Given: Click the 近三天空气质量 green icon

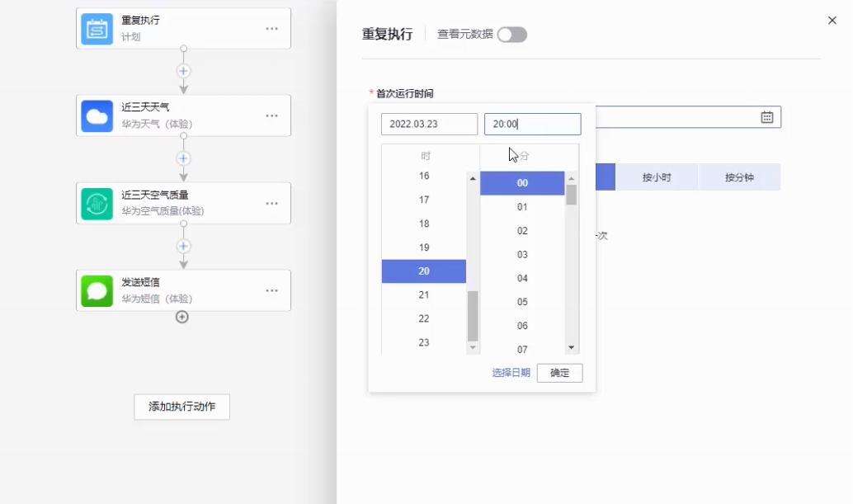Looking at the screenshot, I should pyautogui.click(x=97, y=204).
